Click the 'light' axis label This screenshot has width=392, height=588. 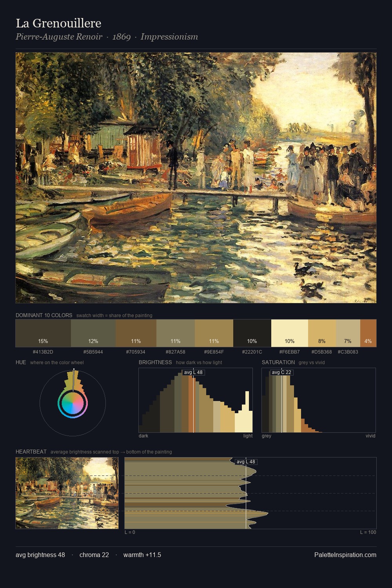[x=248, y=436]
